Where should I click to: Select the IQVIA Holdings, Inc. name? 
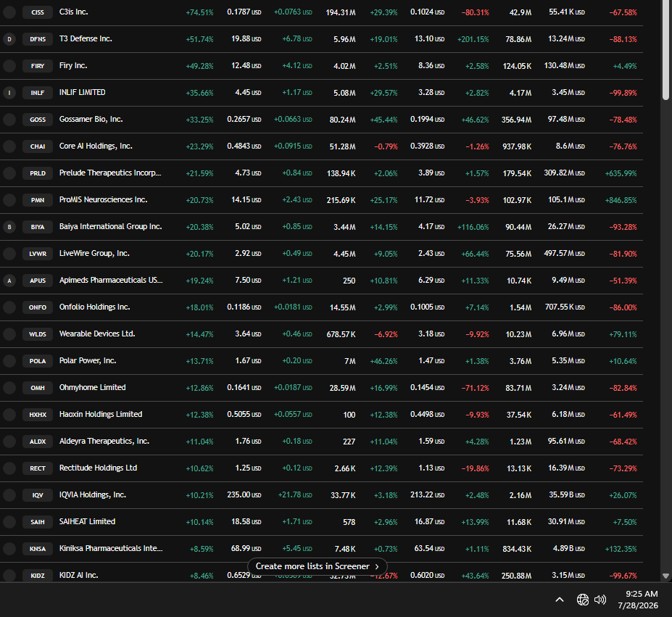[93, 494]
